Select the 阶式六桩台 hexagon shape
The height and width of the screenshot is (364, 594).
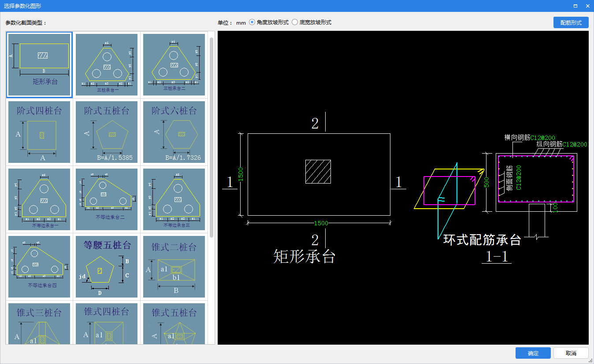[174, 132]
